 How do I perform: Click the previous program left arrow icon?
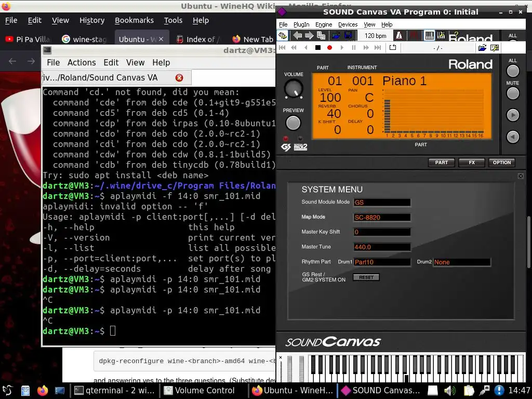(298, 35)
